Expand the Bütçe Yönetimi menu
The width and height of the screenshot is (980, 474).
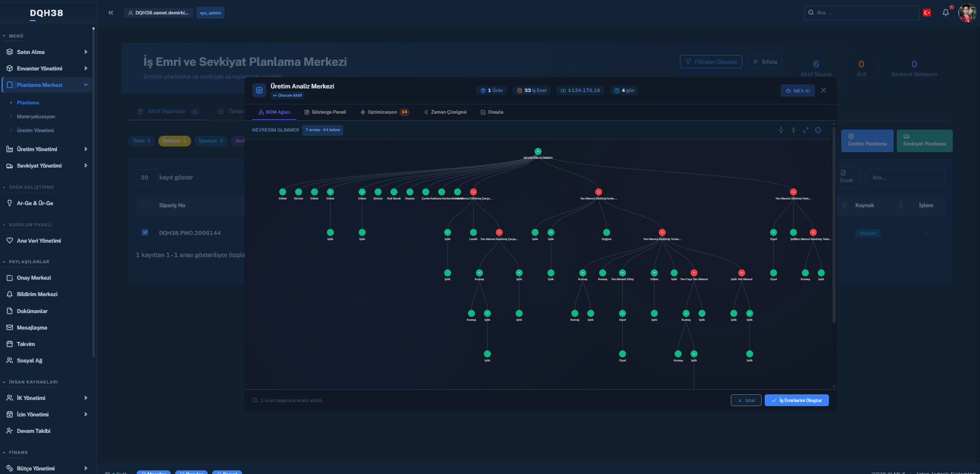(47, 468)
